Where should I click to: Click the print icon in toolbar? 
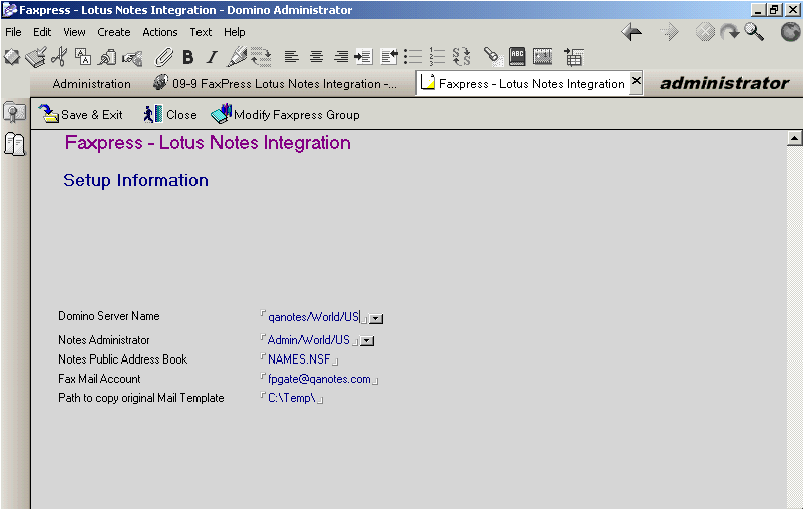35,57
